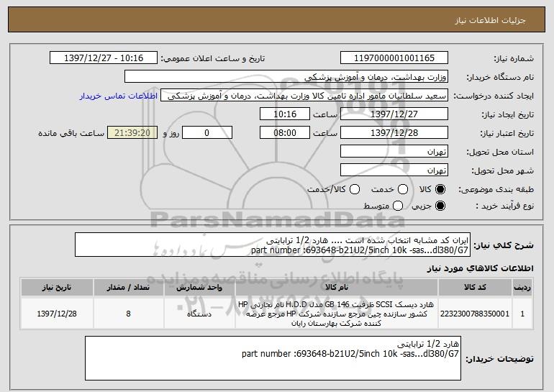Click the کد کالا column header
The width and height of the screenshot is (554, 392).
[x=475, y=288]
